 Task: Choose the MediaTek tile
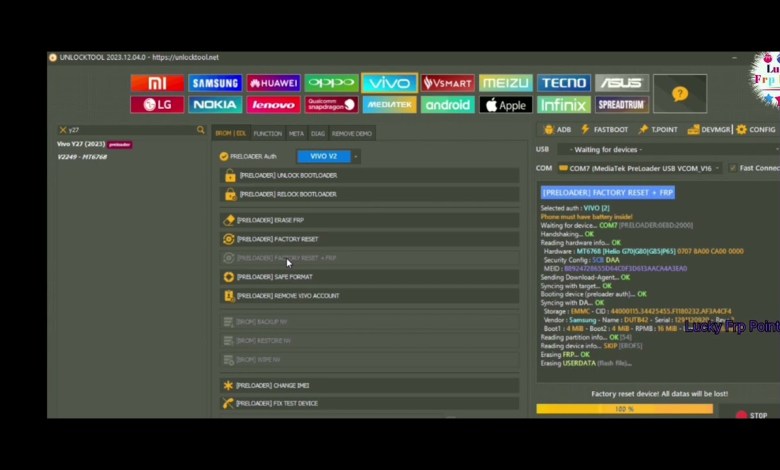tap(390, 104)
